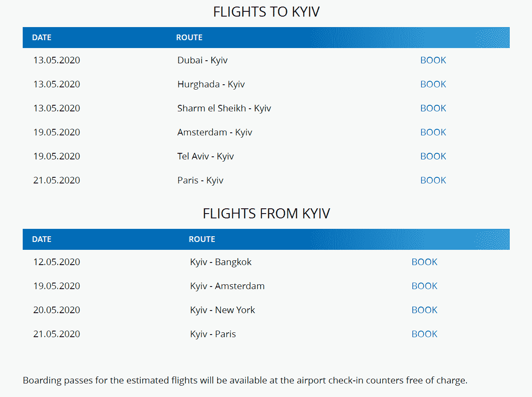Click the FLIGHTS FROM KYIV heading
The height and width of the screenshot is (397, 532).
pyautogui.click(x=266, y=214)
